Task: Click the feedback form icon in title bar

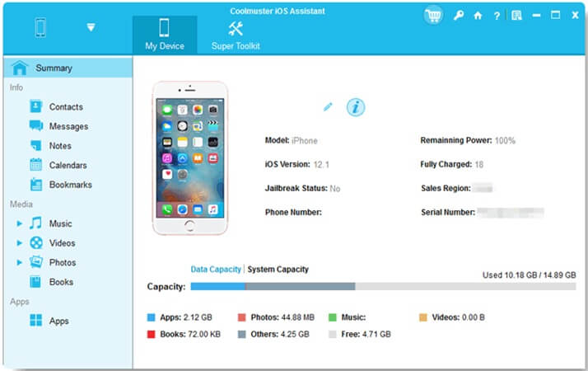Action: point(516,16)
